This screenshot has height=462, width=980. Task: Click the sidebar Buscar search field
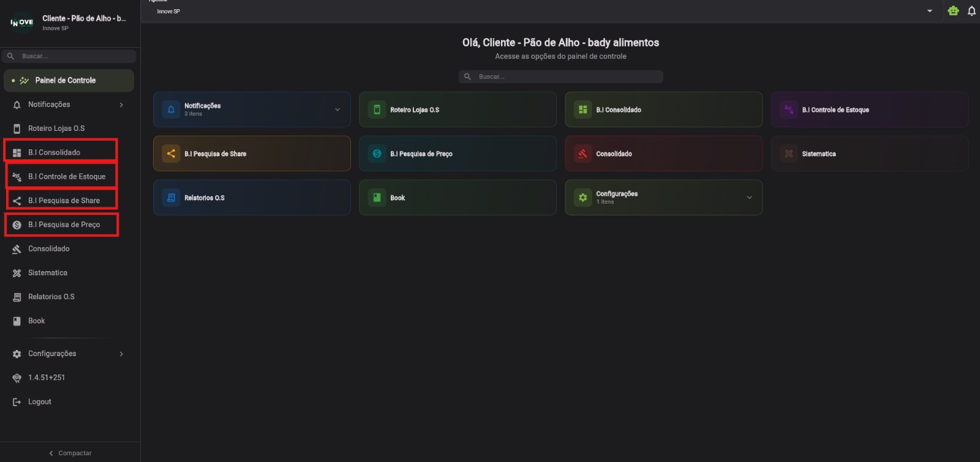click(69, 56)
